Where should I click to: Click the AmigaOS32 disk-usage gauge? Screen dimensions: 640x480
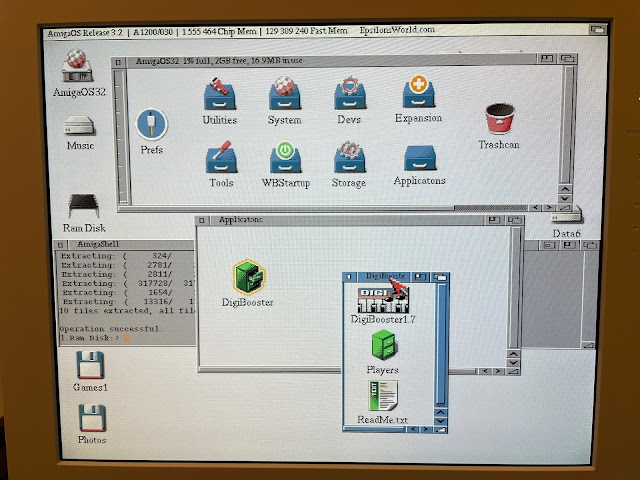pyautogui.click(x=121, y=136)
